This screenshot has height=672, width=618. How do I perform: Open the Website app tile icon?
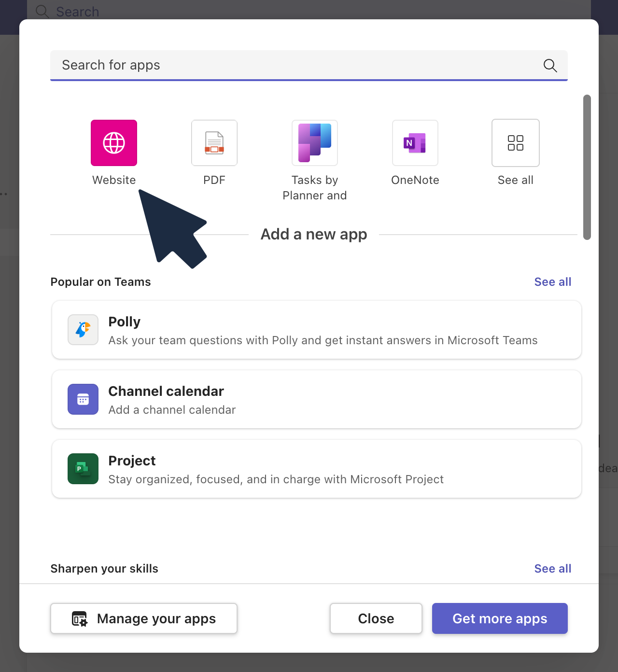coord(114,143)
